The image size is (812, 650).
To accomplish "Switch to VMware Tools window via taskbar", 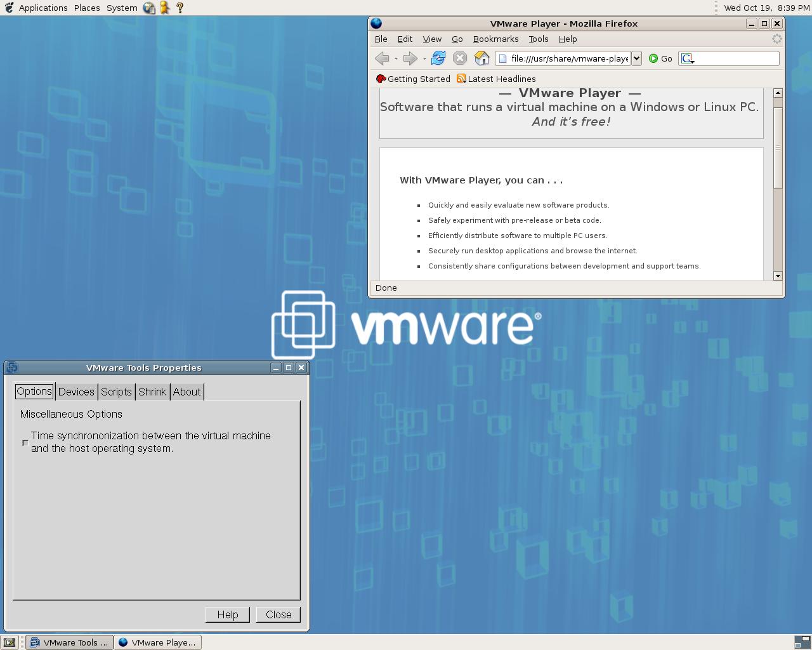I will coord(70,642).
